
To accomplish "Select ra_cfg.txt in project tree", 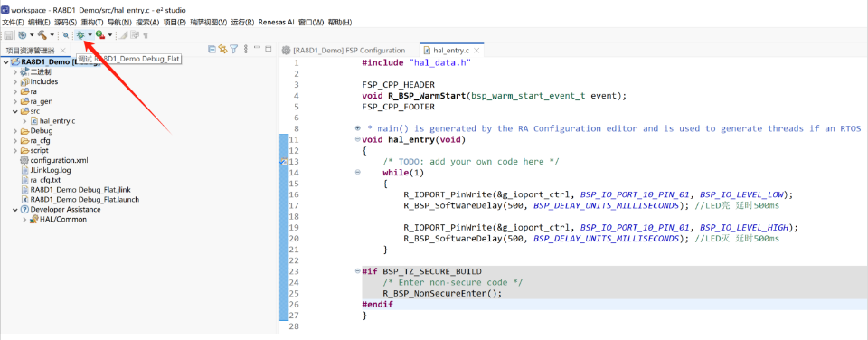I will coord(45,180).
